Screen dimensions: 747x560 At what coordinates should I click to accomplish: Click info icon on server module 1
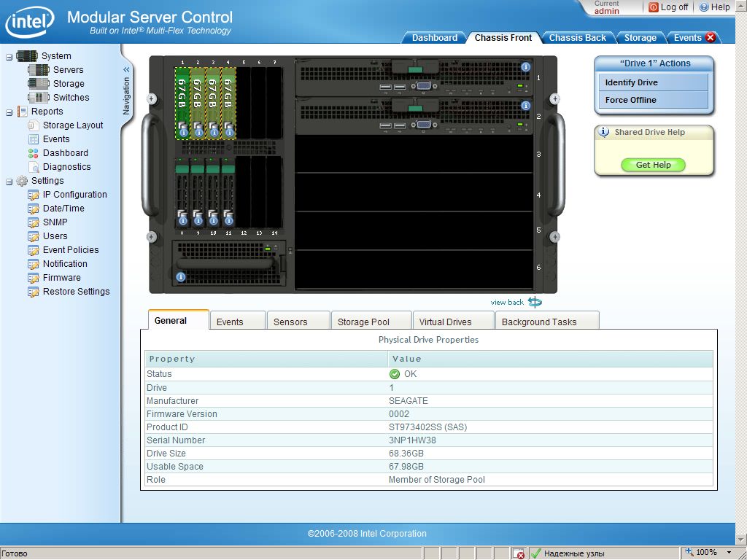(x=525, y=67)
